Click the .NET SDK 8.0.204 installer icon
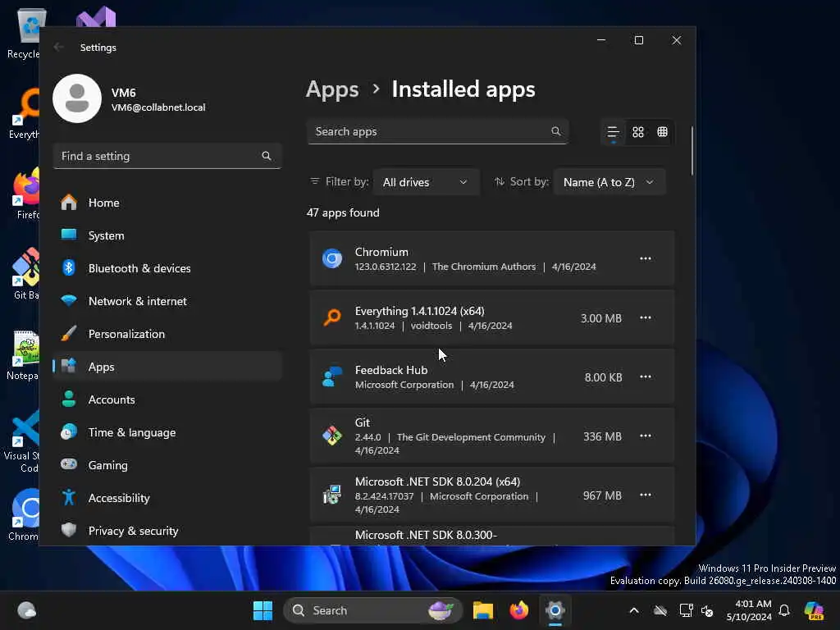 point(332,495)
